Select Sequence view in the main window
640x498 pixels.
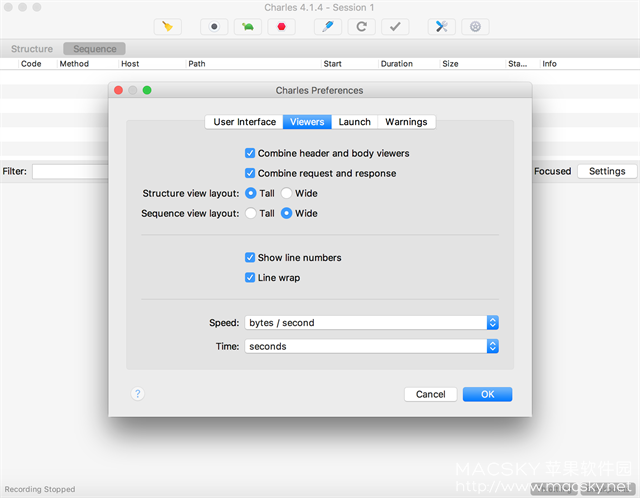[x=95, y=49]
